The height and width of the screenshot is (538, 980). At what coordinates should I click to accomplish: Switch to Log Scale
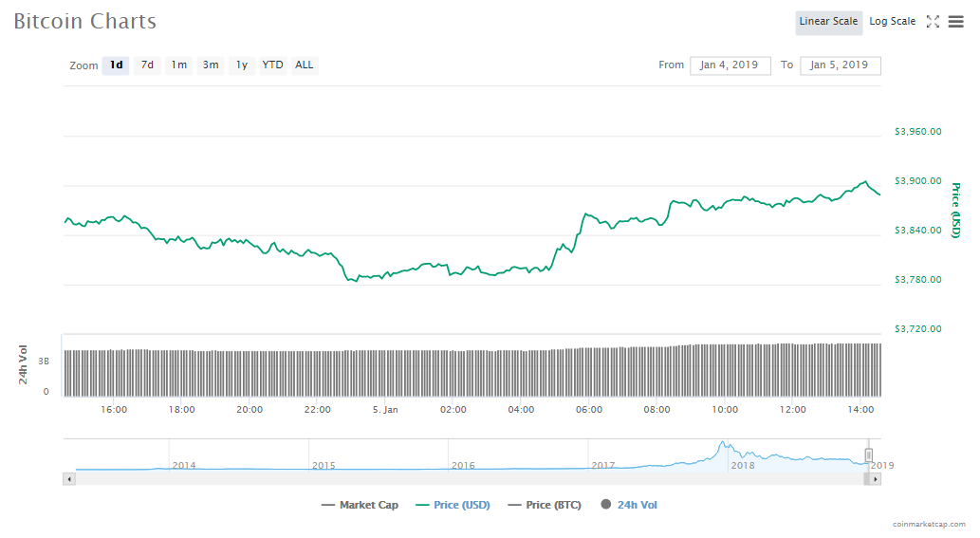(x=892, y=22)
